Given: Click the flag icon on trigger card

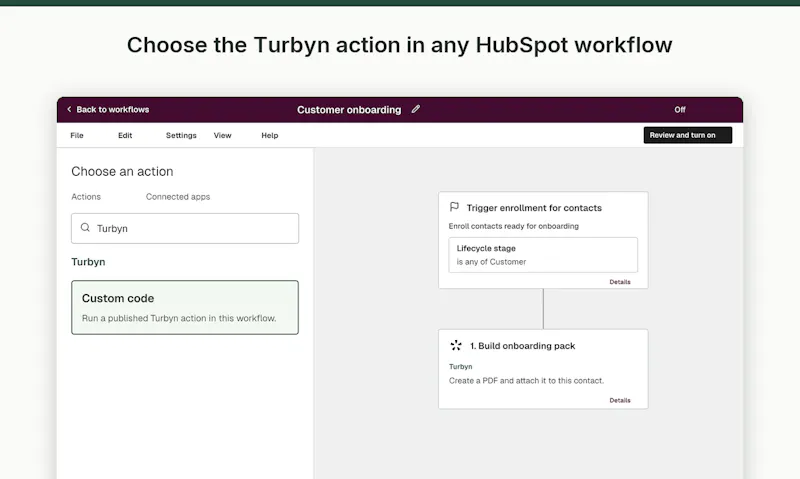Looking at the screenshot, I should click(454, 207).
